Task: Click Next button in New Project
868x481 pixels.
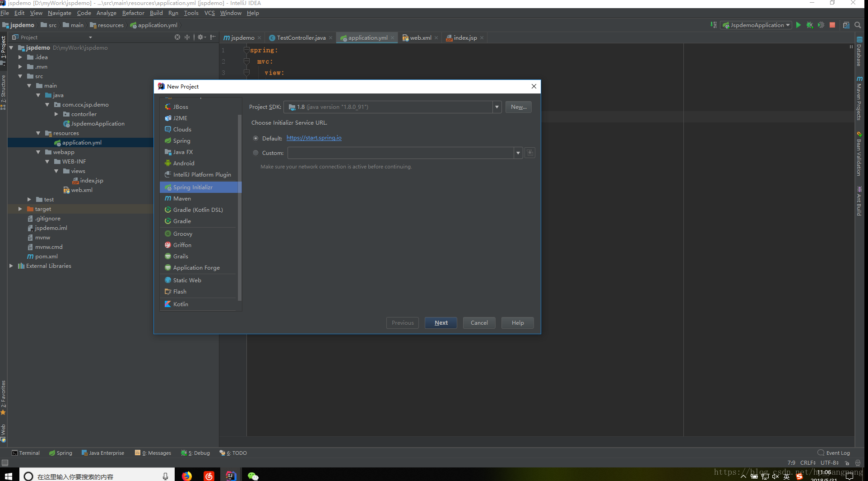Action: (441, 323)
